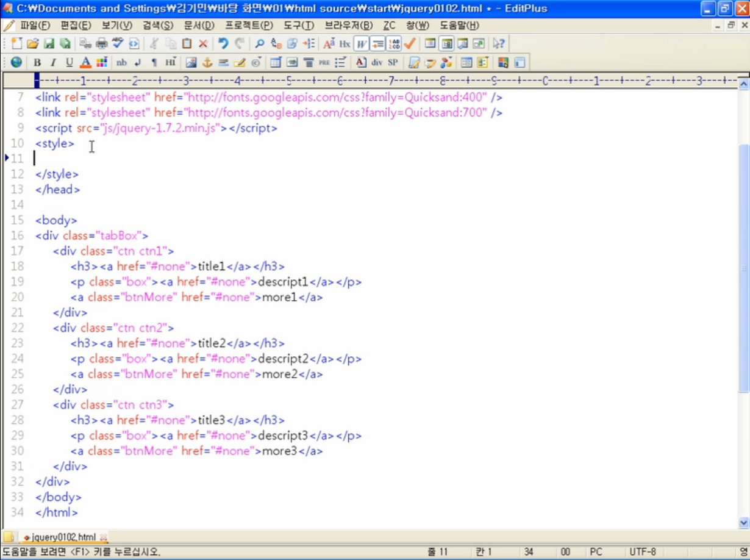
Task: Redo with the gray arrow icon
Action: pos(240,43)
